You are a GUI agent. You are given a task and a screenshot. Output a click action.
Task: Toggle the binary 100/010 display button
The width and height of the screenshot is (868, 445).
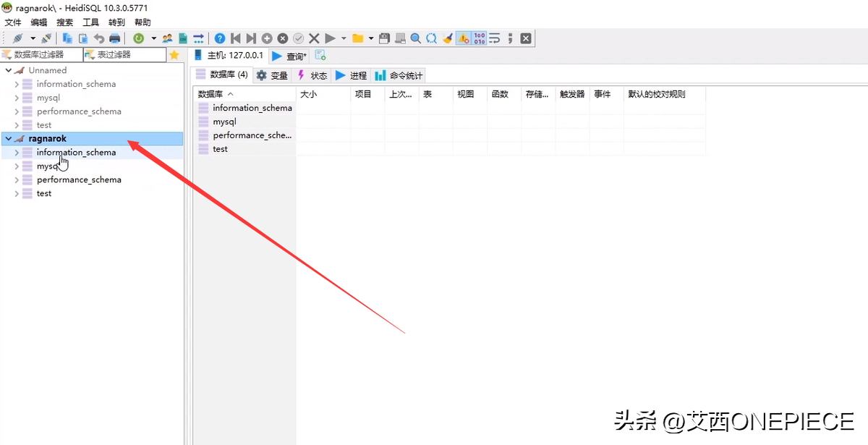pyautogui.click(x=479, y=38)
